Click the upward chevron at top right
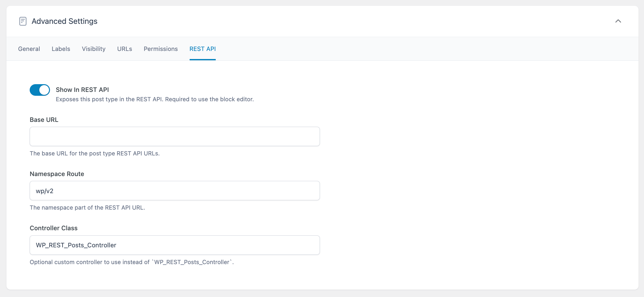 coord(619,21)
